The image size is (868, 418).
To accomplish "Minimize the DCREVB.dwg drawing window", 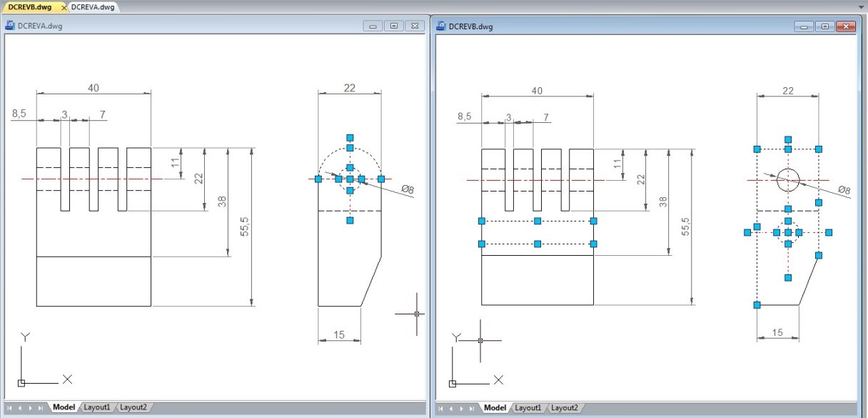I will pos(804,26).
